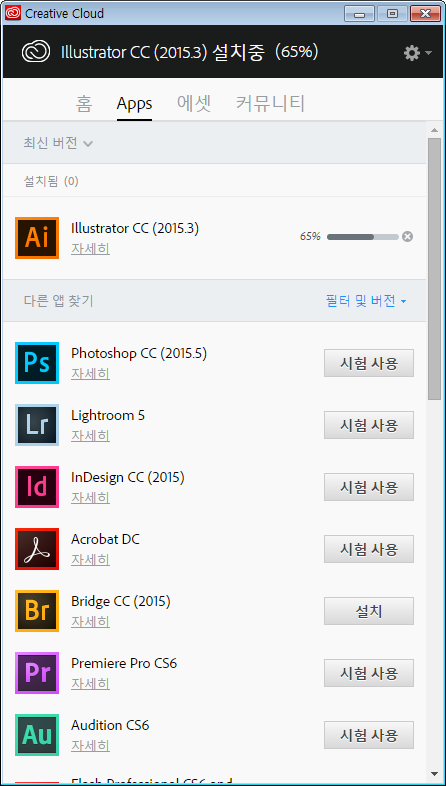Click the 65% progress percentage text
This screenshot has height=786, width=446.
pos(310,237)
